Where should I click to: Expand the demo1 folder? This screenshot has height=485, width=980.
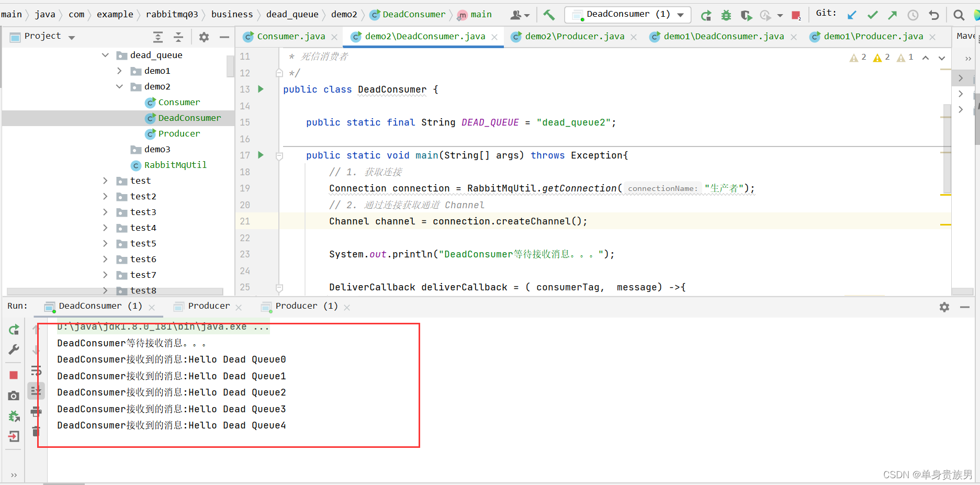119,71
